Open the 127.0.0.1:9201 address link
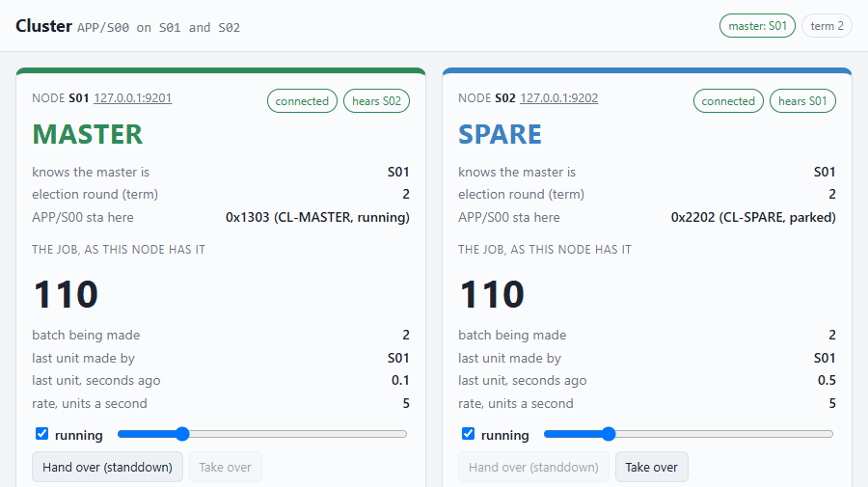 pos(133,98)
